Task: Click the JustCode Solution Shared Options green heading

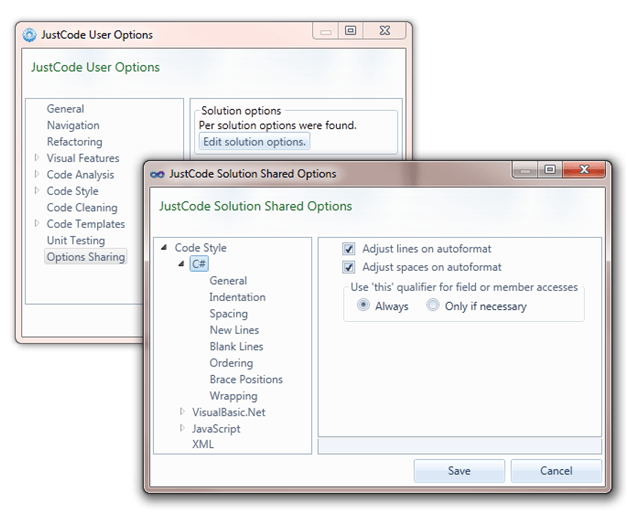Action: point(256,206)
